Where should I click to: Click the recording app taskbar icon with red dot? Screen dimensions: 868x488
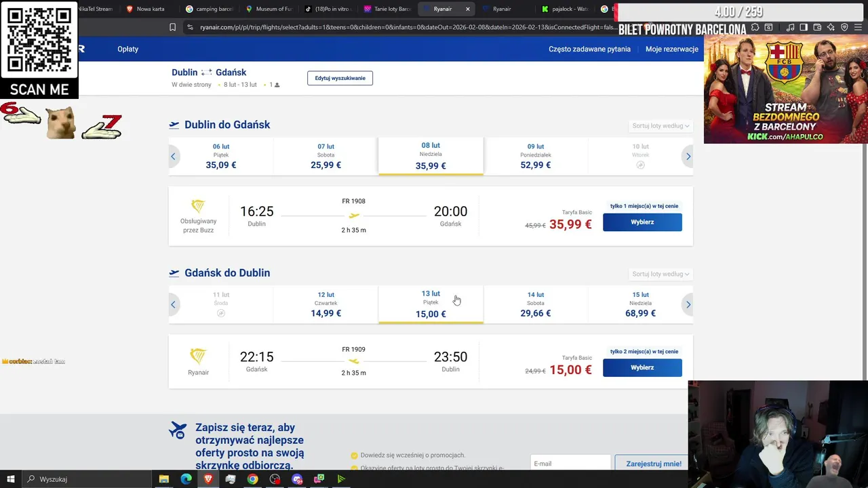coord(275,479)
